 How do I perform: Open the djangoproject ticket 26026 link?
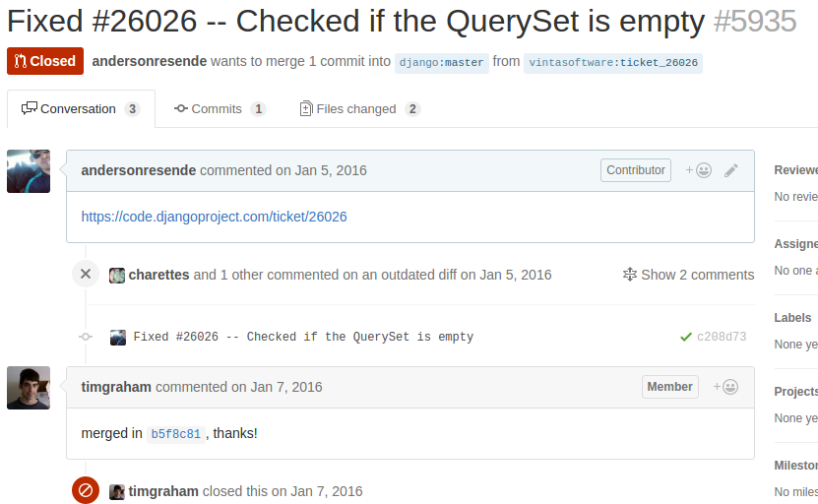pyautogui.click(x=214, y=217)
